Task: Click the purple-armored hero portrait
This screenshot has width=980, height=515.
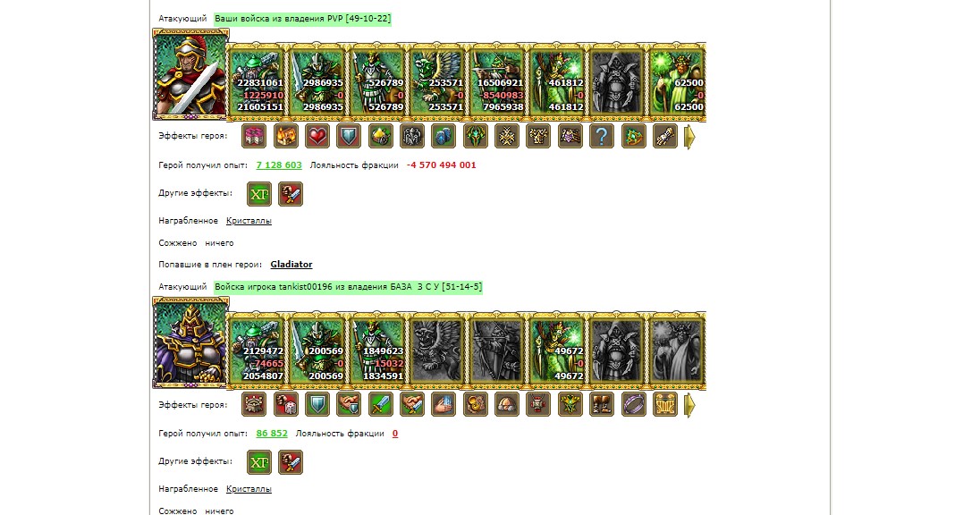Action: [x=190, y=342]
